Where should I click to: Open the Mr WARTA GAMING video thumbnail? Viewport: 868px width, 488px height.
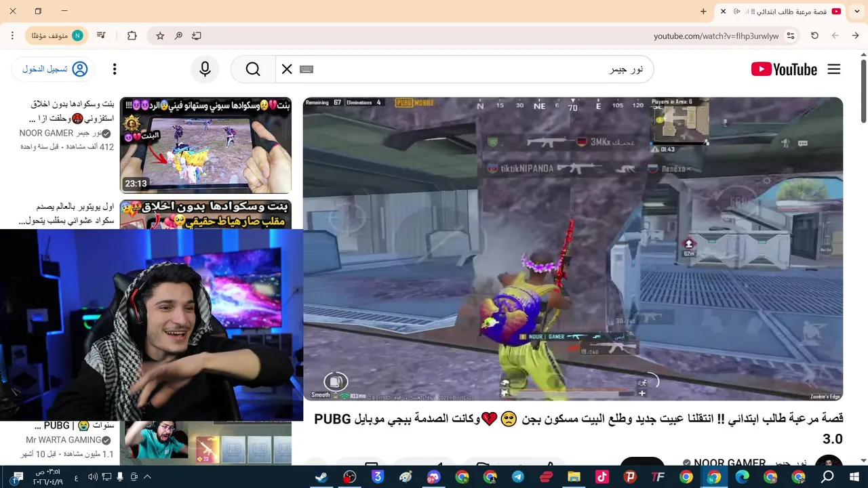pos(205,443)
